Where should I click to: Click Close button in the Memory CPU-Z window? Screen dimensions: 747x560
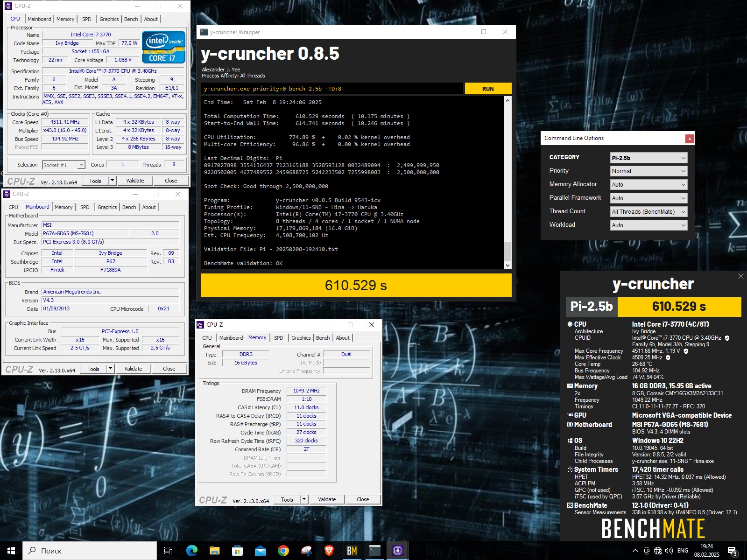[363, 499]
